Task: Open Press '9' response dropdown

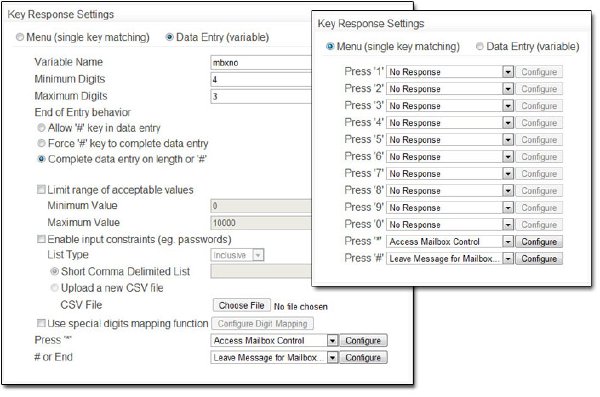Action: [x=450, y=207]
